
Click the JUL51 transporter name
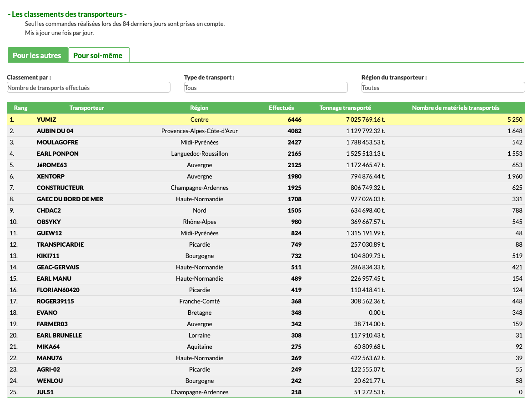[x=46, y=392]
